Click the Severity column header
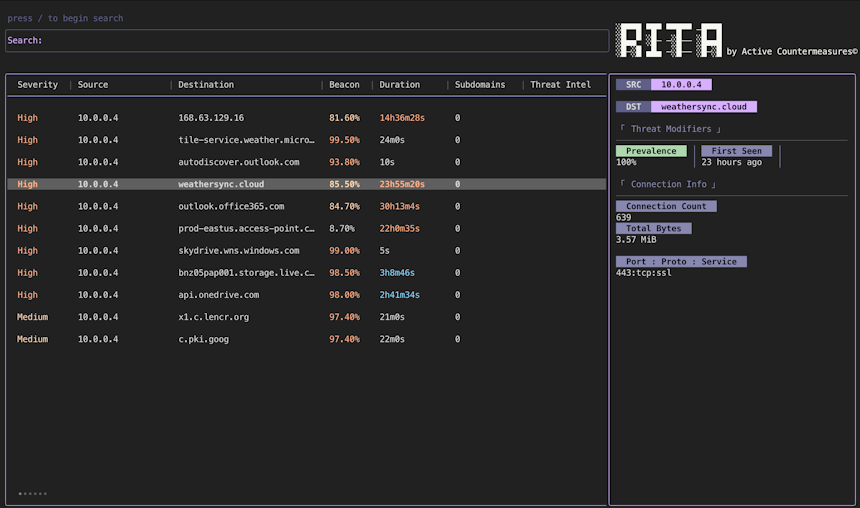This screenshot has height=508, width=860. point(37,84)
